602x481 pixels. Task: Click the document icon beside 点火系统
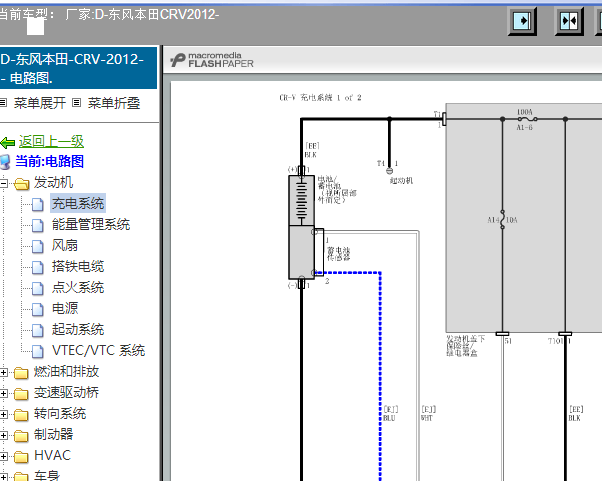37,288
